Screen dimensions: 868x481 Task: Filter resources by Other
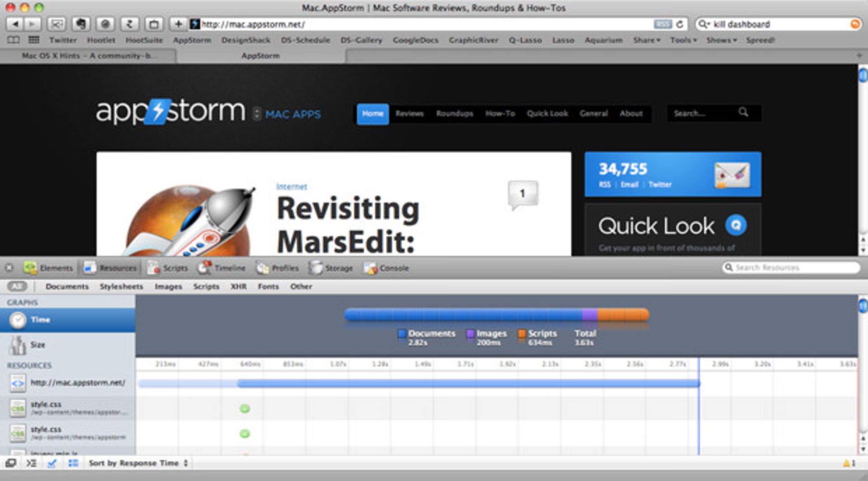[301, 286]
